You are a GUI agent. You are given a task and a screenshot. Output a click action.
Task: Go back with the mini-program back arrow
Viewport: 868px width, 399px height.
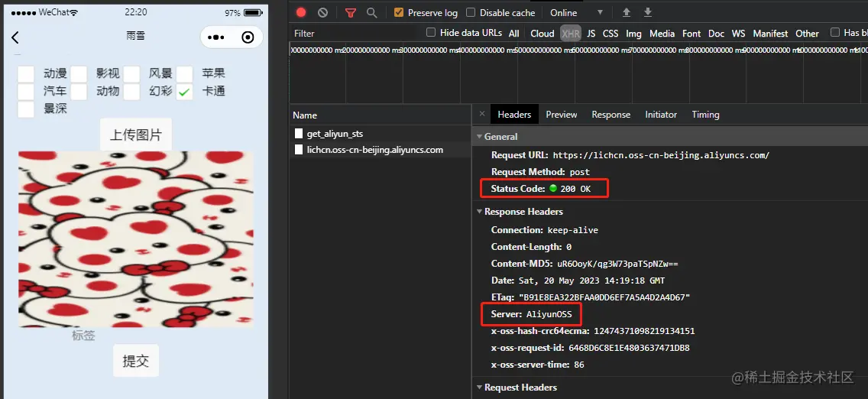coord(15,37)
